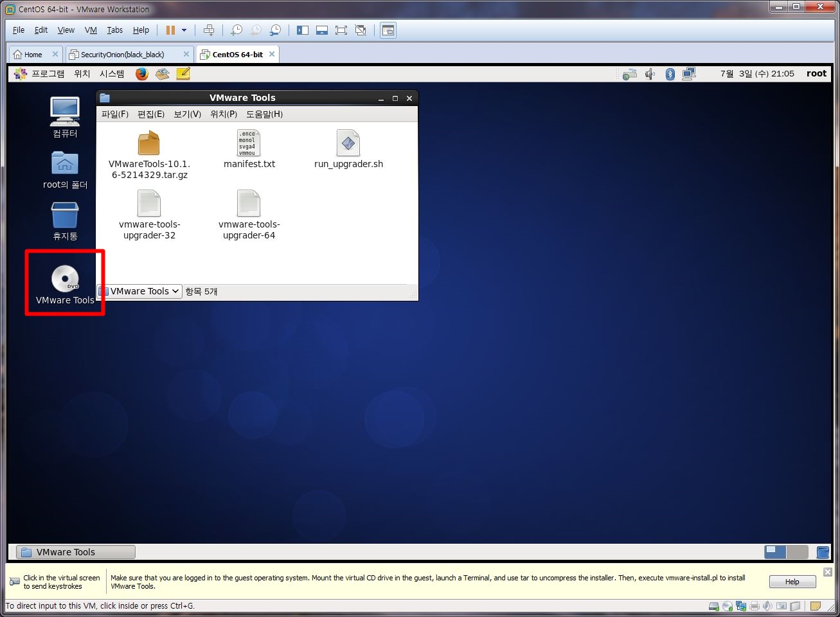Select vmware-tools-upgrader-64 file
Screen dimensions: 840x617
coord(249,215)
